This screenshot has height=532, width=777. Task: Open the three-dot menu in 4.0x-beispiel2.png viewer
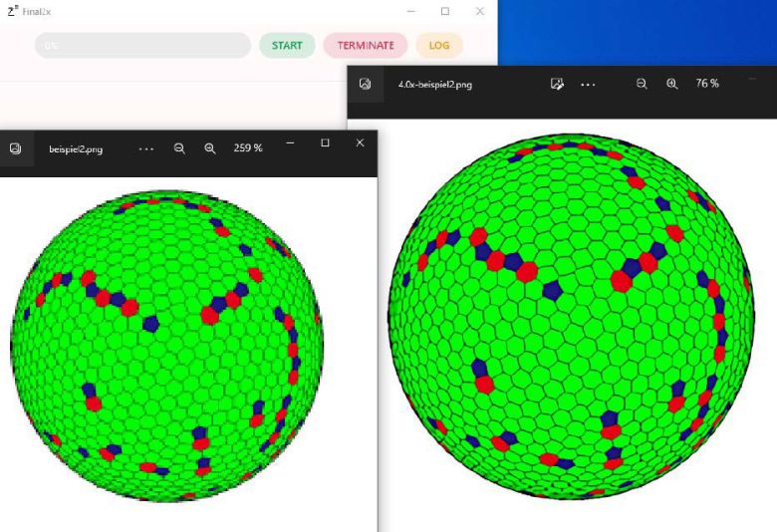coord(588,85)
